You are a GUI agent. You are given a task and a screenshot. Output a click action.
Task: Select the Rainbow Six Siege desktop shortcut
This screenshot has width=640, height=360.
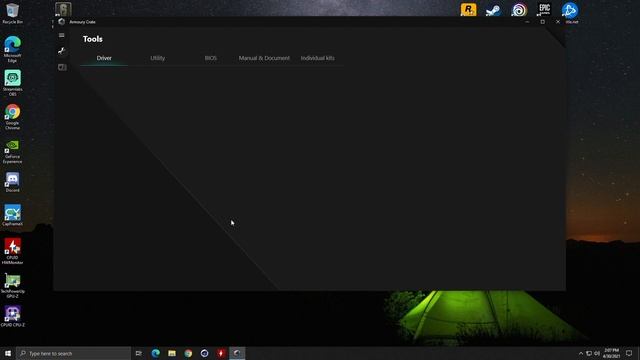coord(63,9)
